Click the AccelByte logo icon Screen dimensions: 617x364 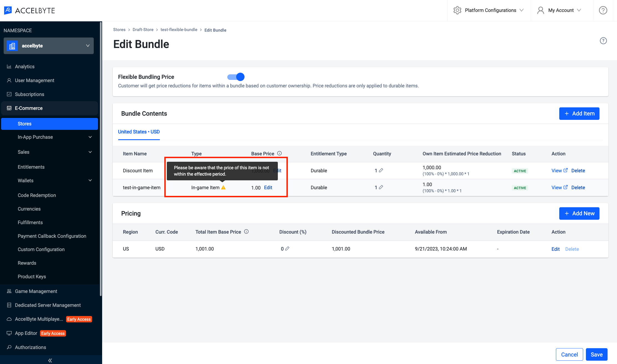pyautogui.click(x=8, y=11)
